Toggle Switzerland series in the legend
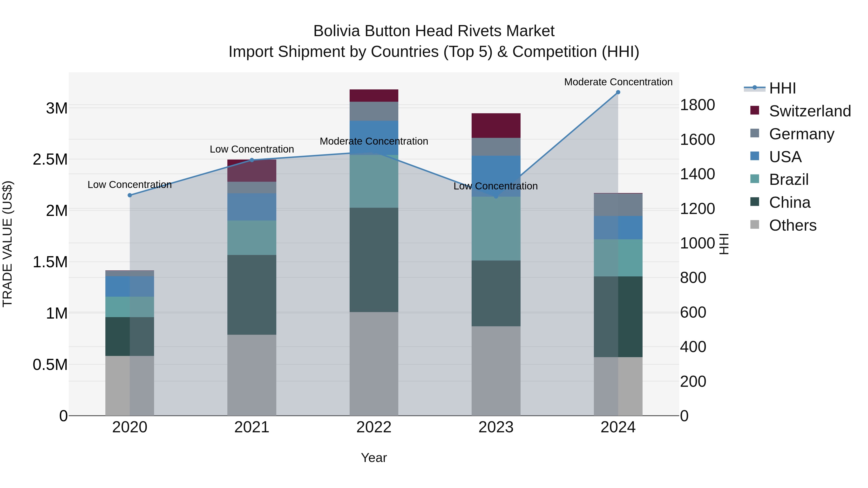Viewport: 868px width, 488px height. (x=800, y=111)
